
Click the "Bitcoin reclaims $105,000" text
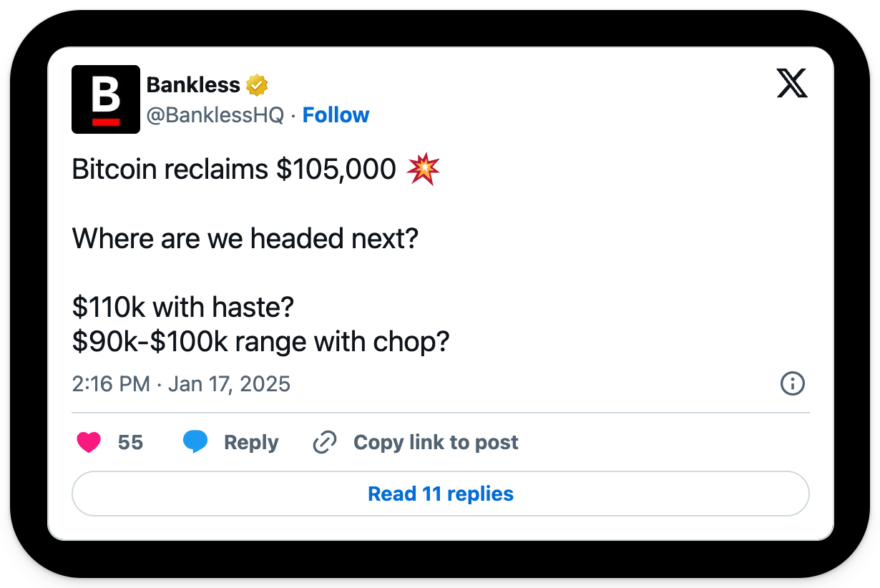point(234,170)
